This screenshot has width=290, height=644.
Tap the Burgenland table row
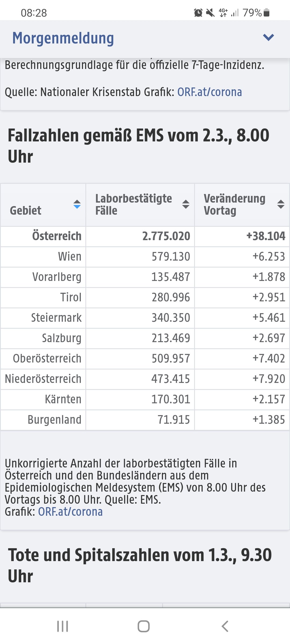pyautogui.click(x=145, y=420)
